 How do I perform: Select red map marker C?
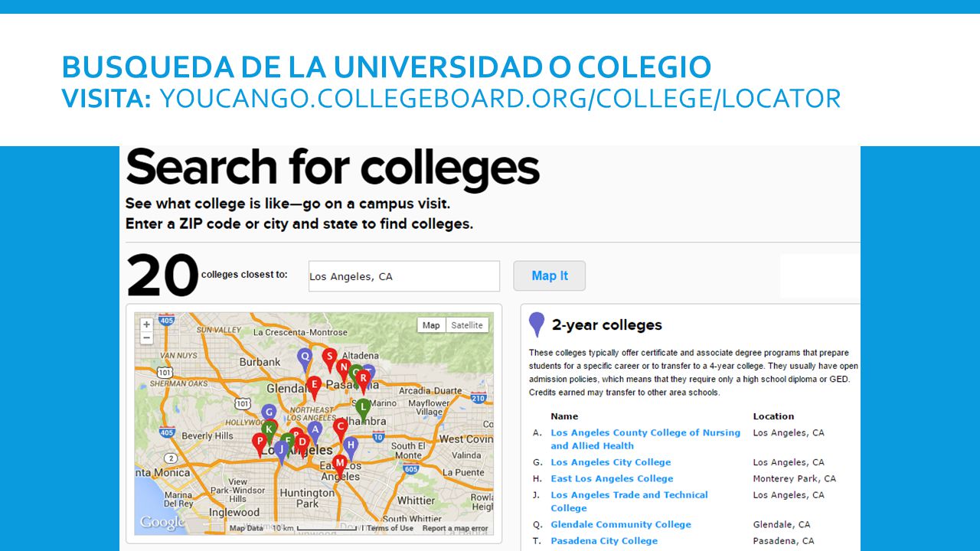tap(340, 429)
